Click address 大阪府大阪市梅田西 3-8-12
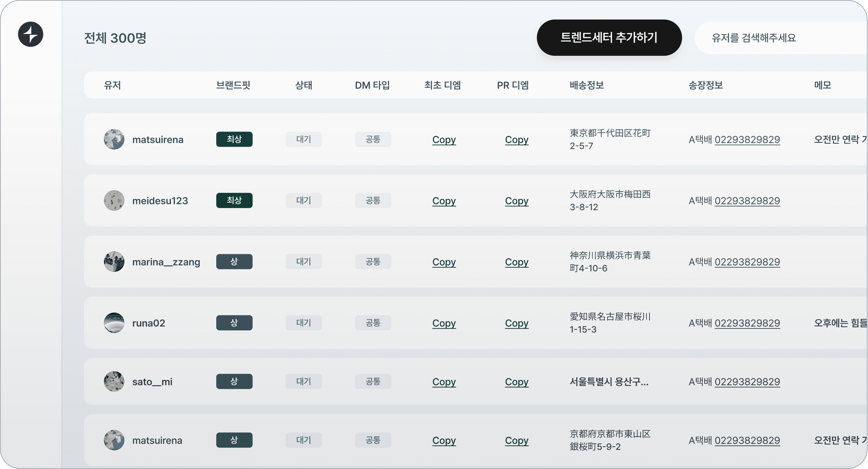This screenshot has width=868, height=469. 610,201
